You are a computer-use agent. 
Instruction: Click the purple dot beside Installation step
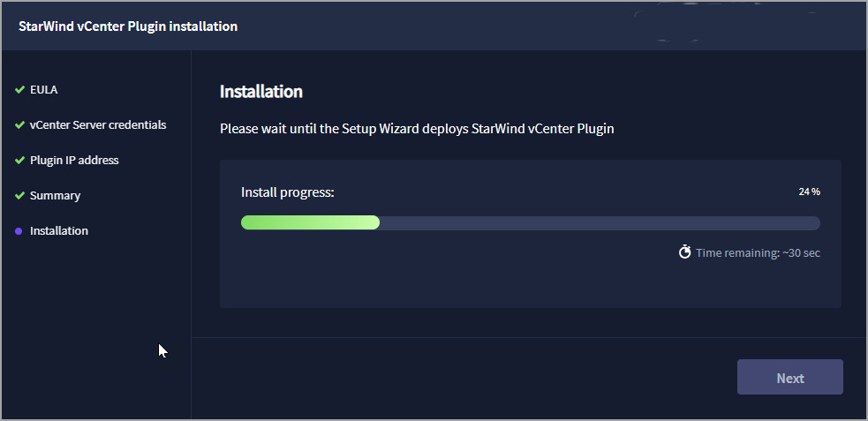(x=19, y=231)
